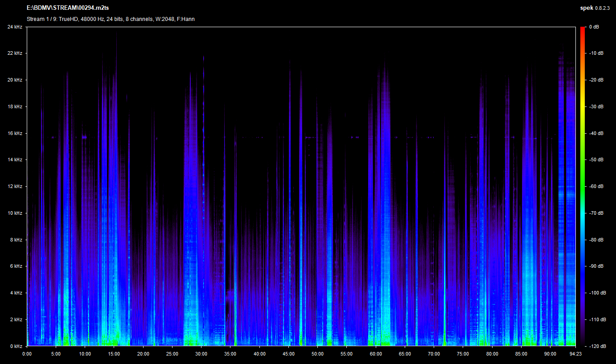The width and height of the screenshot is (616, 364).
Task: Click the 94:23 end time label
Action: (575, 354)
